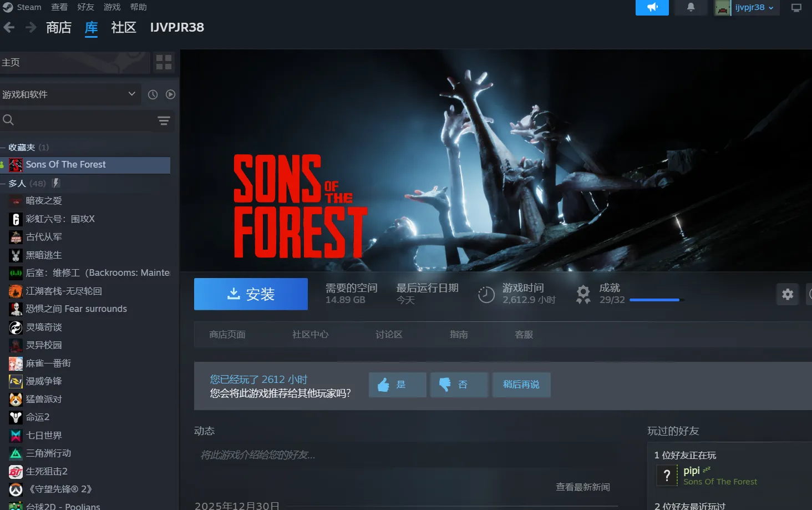This screenshot has width=812, height=510.
Task: Click the thumbs up recommend button
Action: pos(397,385)
